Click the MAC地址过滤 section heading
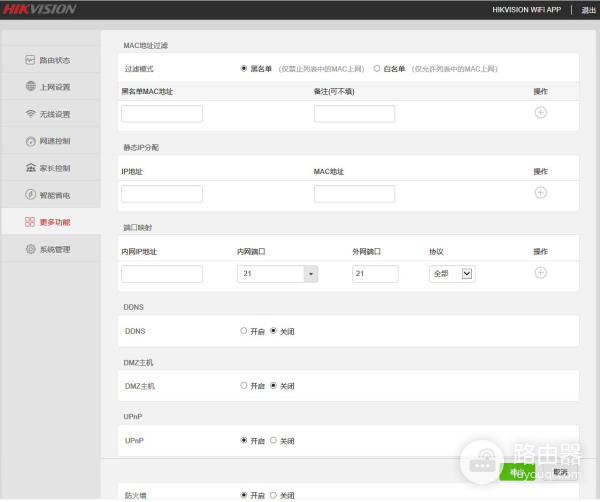Screen dimensions: 600x502 145,46
